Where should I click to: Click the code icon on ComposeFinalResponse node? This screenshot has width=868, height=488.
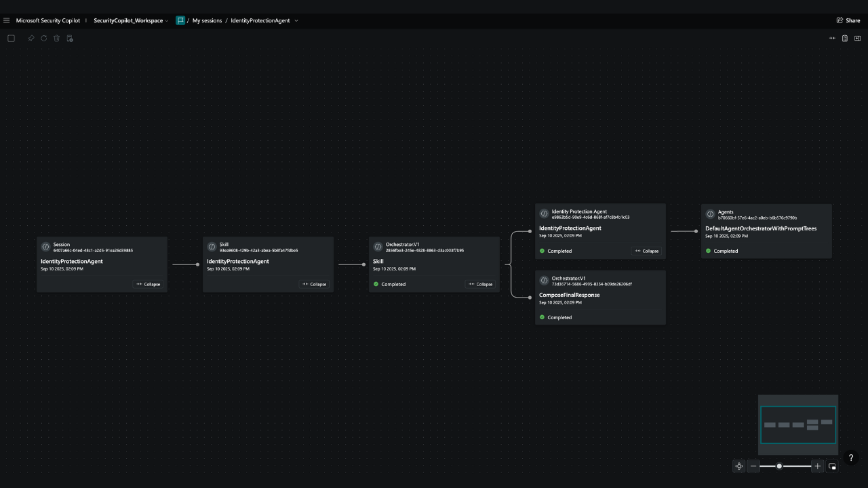click(x=544, y=280)
